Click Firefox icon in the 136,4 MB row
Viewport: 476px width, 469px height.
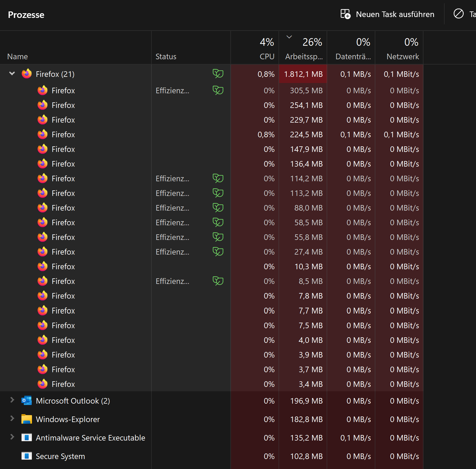(43, 163)
